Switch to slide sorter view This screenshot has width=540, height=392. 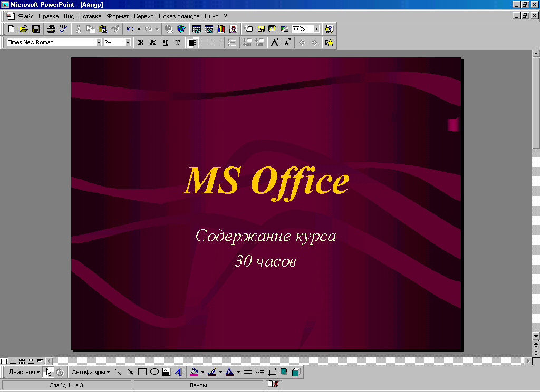22,361
